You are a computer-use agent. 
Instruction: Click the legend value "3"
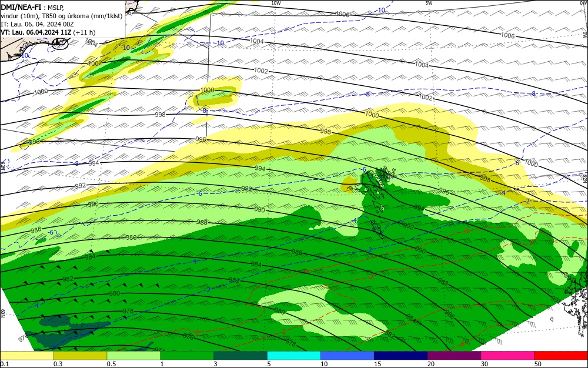215,364
